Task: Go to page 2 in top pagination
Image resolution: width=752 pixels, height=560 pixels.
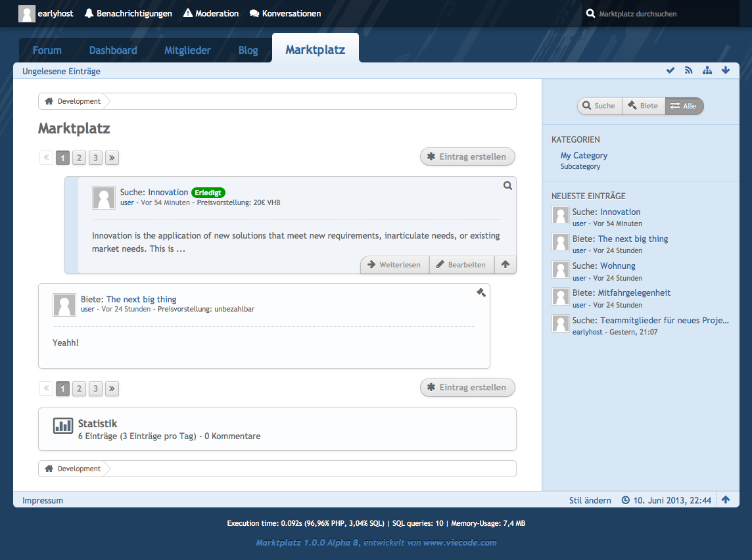Action: click(79, 158)
